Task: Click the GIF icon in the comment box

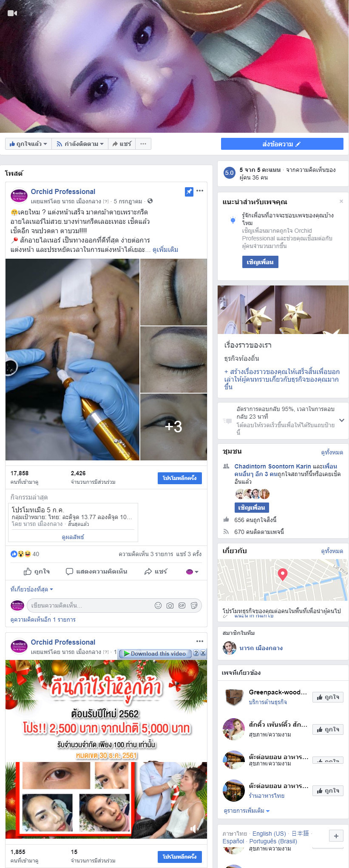Action: pos(182,605)
